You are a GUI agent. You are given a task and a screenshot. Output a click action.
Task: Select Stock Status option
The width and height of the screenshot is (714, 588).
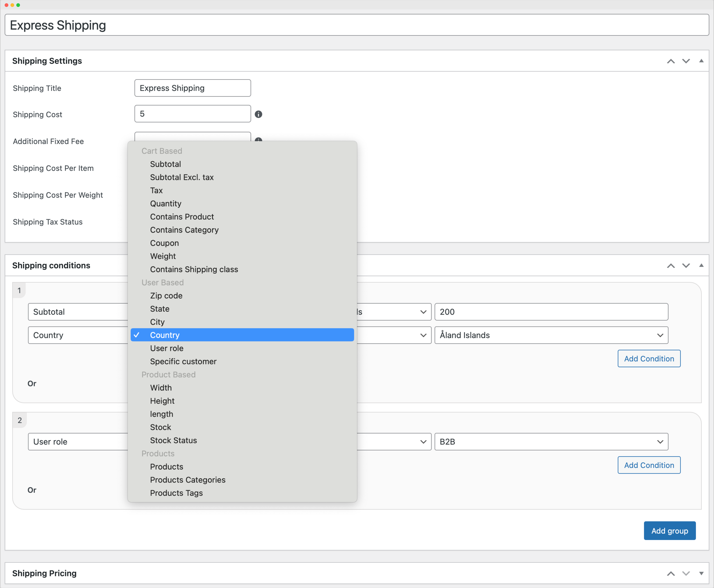(173, 440)
